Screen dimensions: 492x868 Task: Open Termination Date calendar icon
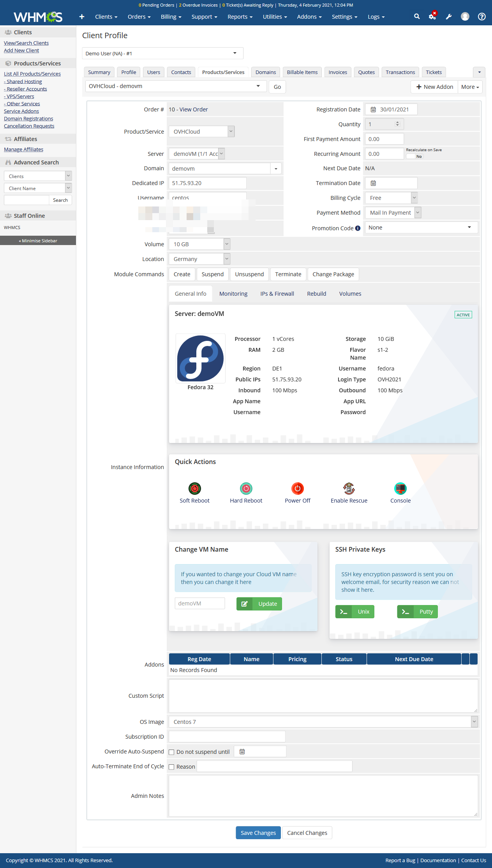(373, 183)
